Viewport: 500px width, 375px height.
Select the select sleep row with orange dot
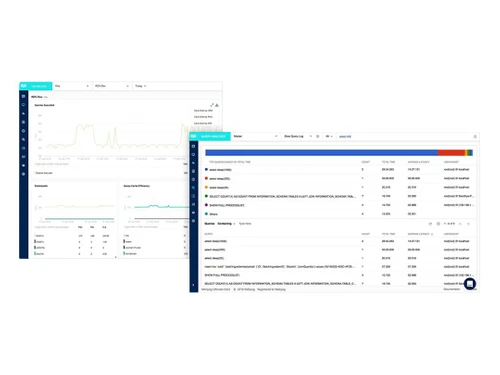point(339,187)
